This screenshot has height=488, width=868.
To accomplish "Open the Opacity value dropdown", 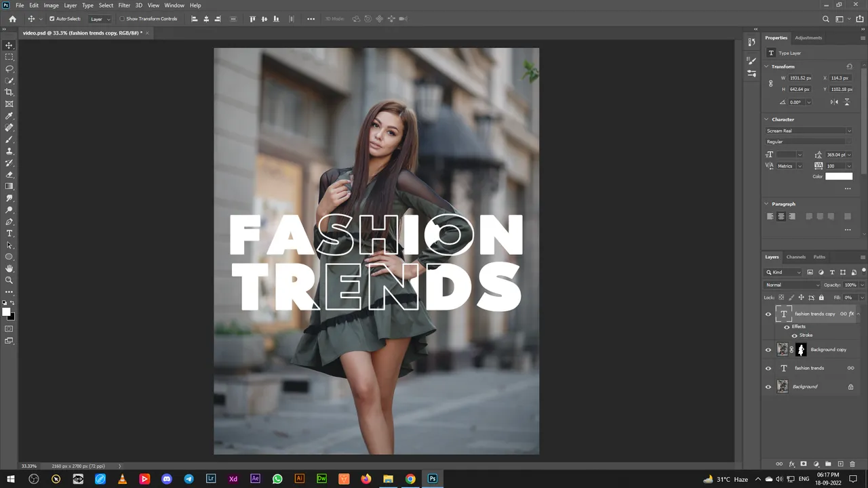I will coord(862,285).
